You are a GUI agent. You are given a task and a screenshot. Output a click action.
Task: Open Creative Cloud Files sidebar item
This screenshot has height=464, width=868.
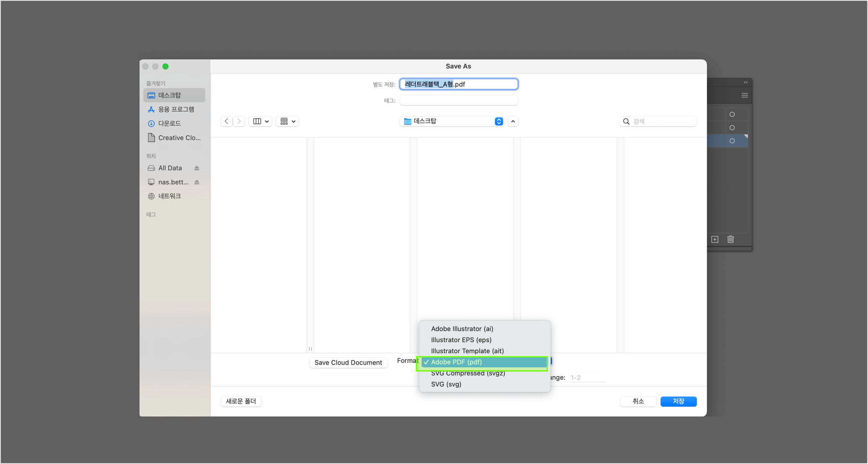[x=174, y=137]
